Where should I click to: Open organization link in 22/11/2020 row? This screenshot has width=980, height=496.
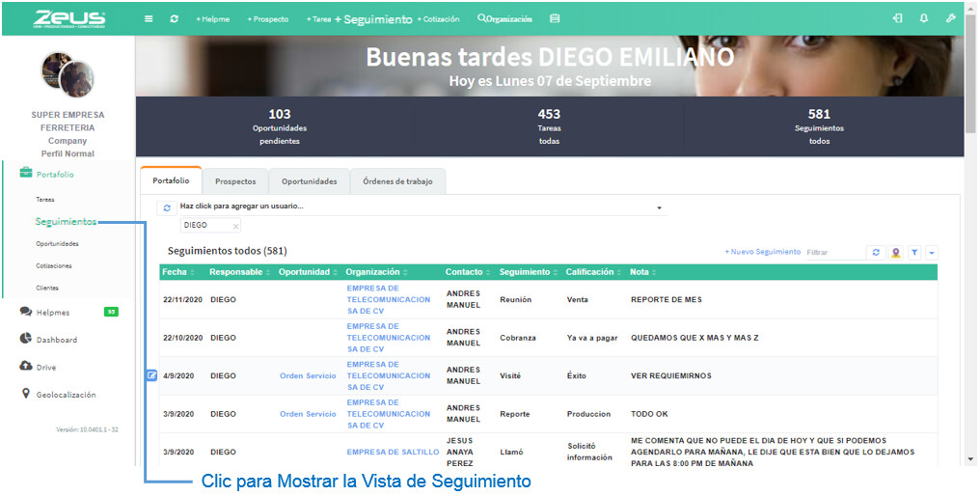[x=388, y=299]
